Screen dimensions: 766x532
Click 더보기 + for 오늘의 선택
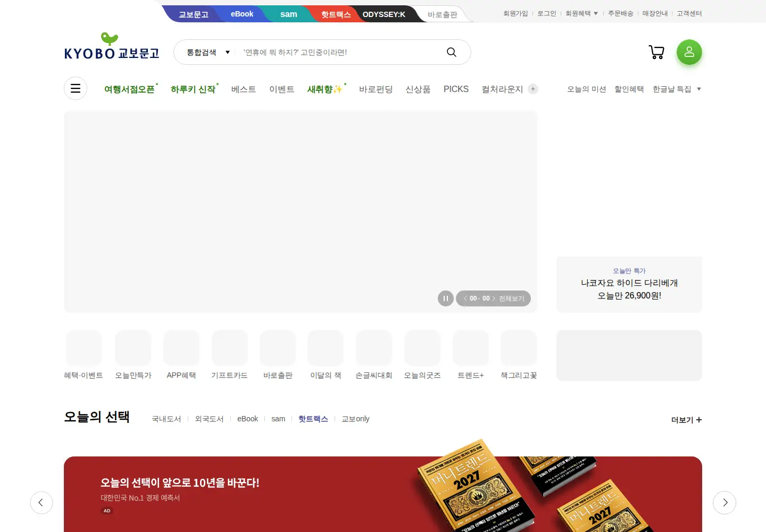click(686, 420)
